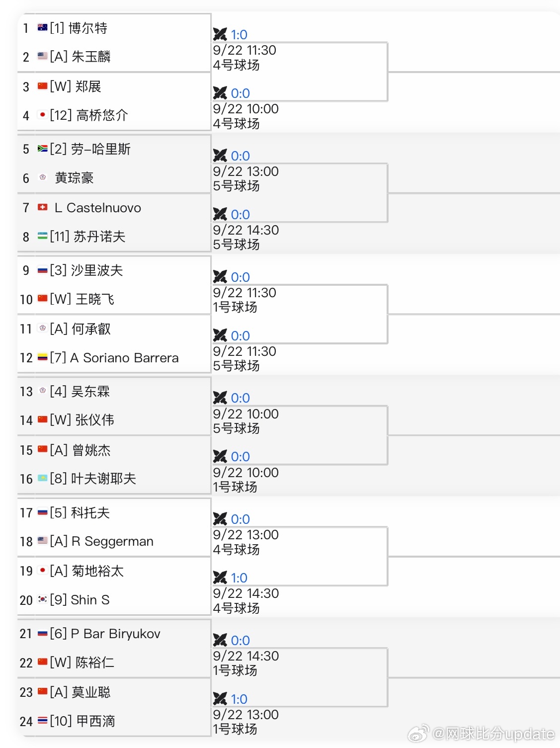Screen dimensions: 560x748
Task: Open the 0:0 score for 科托夫 vs Seggerman
Action: [240, 519]
